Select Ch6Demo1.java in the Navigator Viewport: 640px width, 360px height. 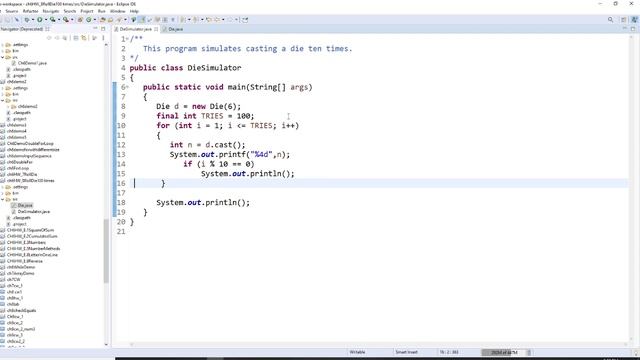[x=32, y=63]
